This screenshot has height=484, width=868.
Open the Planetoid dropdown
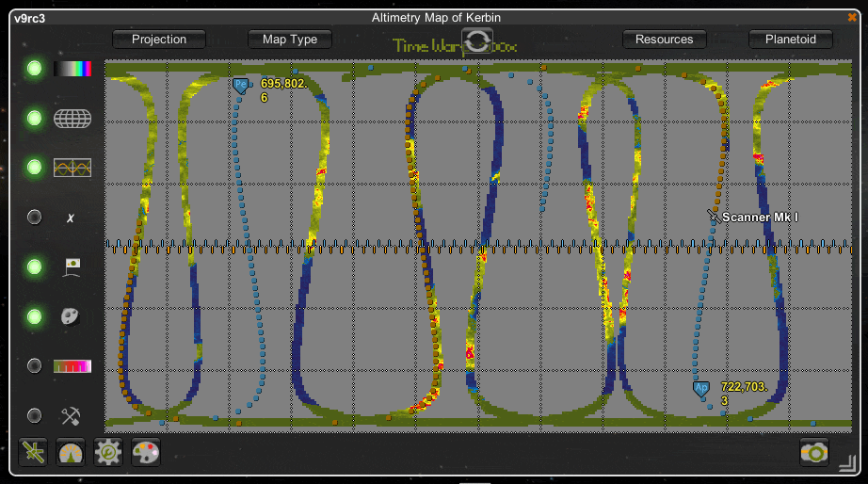(791, 40)
